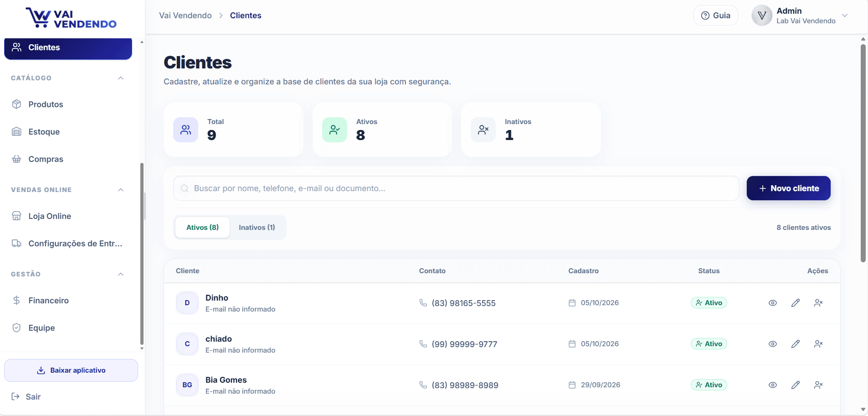Switch to the Inativos (1) tab

(x=257, y=227)
